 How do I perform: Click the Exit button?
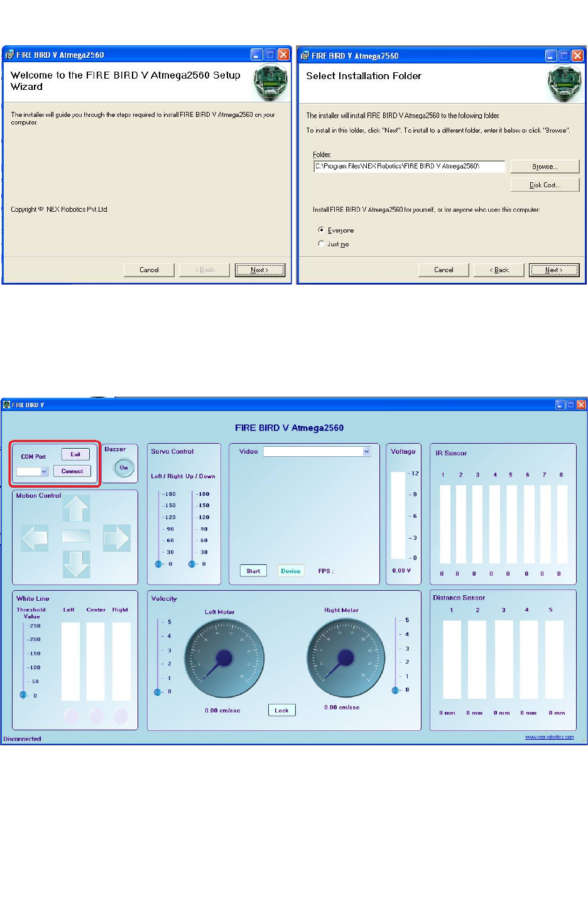(75, 454)
